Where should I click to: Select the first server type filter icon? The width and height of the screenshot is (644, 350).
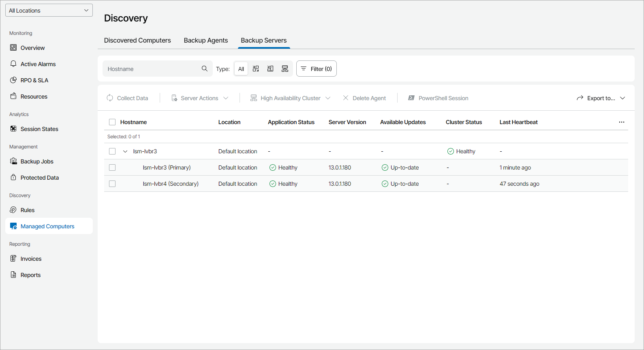click(x=256, y=69)
